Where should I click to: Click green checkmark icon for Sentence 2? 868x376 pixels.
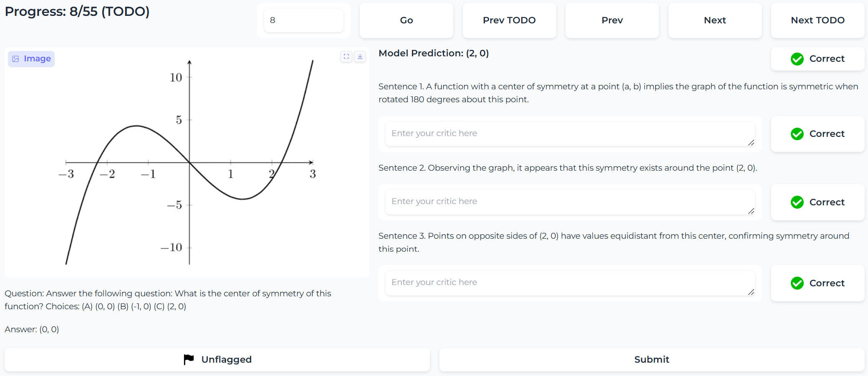[797, 202]
